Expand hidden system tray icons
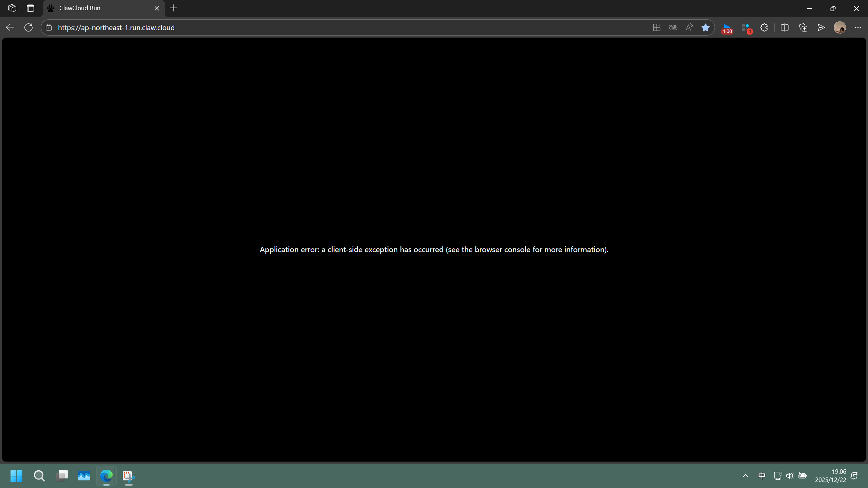The width and height of the screenshot is (868, 488). click(746, 476)
